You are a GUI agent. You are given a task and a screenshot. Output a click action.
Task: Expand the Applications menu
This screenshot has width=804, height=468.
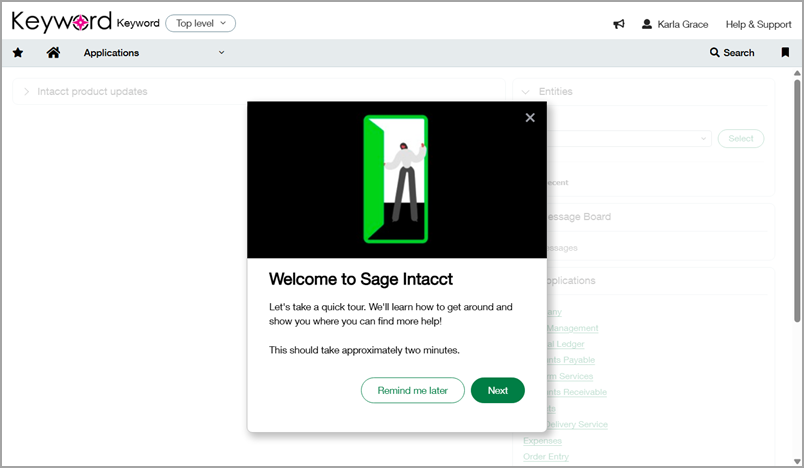[x=154, y=52]
